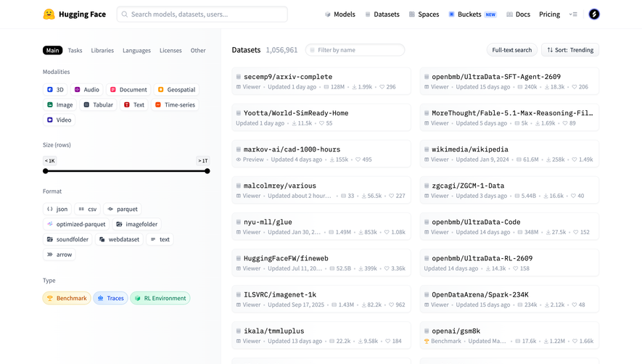The width and height of the screenshot is (642, 364).
Task: Expand the navigation overflow menu icon
Action: tap(573, 15)
